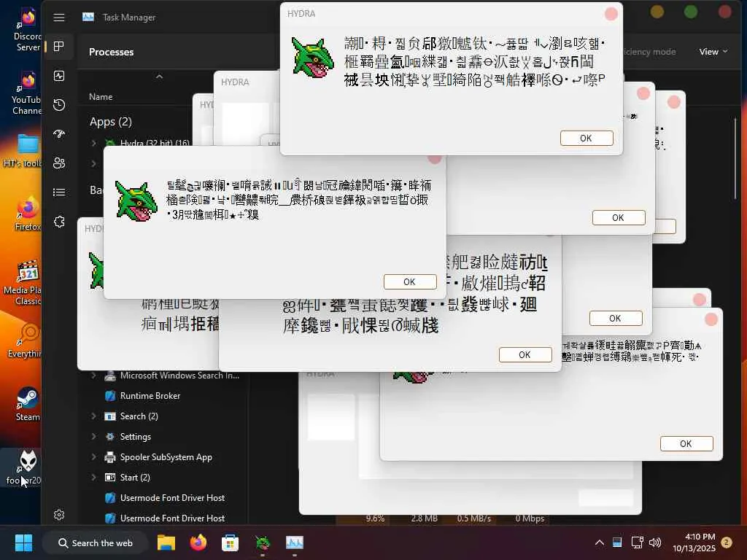The image size is (747, 560).
Task: Expand the Search (2) process group
Action: coord(94,416)
